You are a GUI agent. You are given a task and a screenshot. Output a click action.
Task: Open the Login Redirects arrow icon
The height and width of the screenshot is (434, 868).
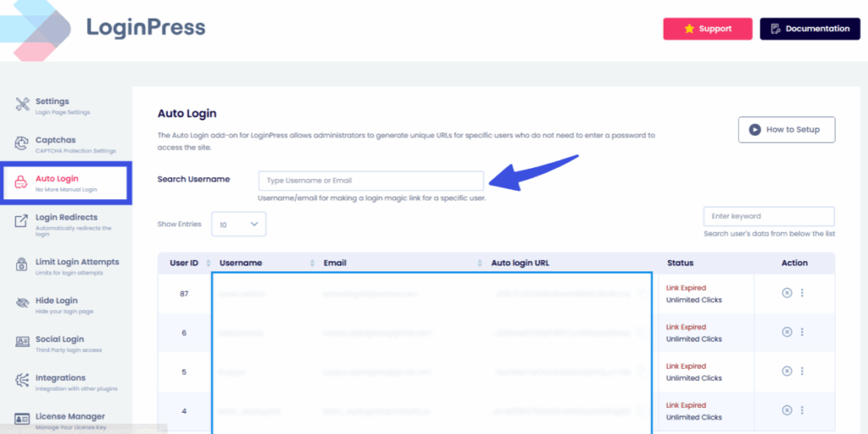(21, 221)
